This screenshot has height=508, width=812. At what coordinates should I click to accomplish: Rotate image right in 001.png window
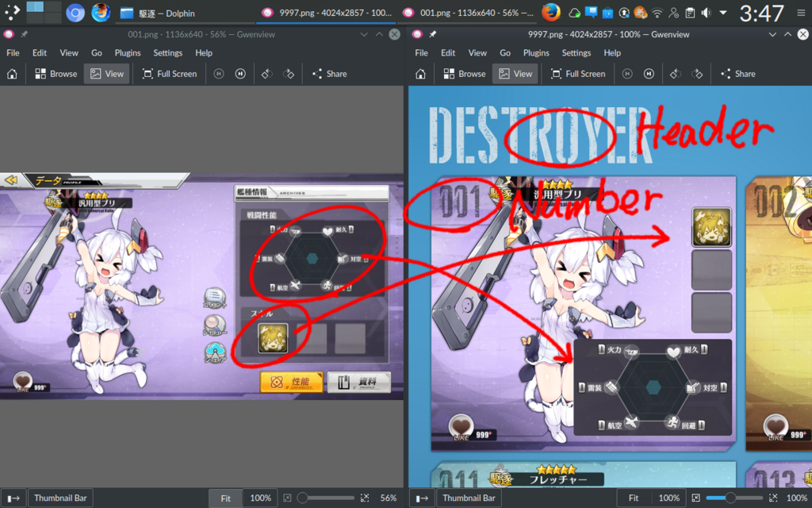(x=289, y=74)
